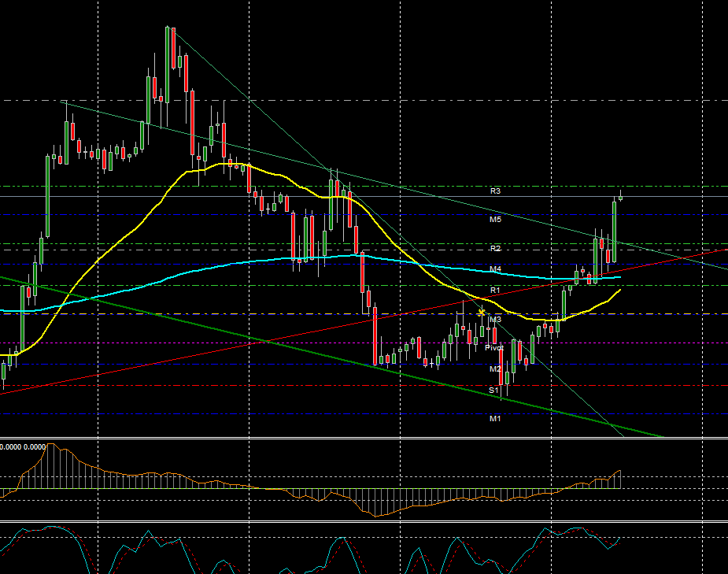
Task: Click the R1 resistance label
Action: [495, 291]
